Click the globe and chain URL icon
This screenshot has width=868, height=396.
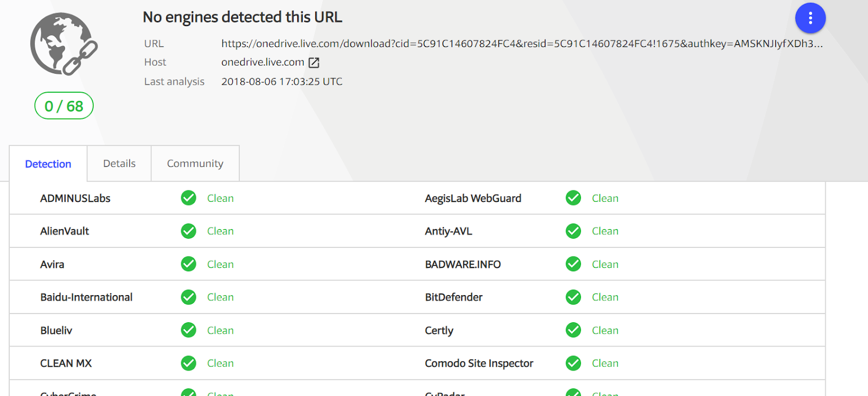(x=63, y=44)
